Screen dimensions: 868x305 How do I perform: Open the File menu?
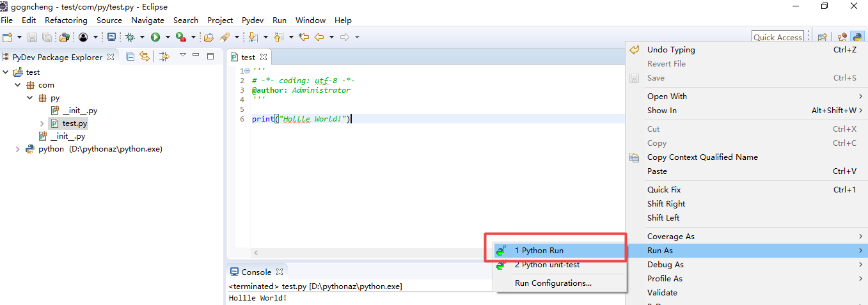click(x=6, y=20)
